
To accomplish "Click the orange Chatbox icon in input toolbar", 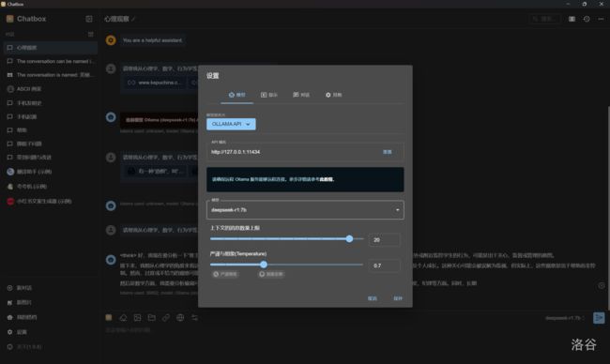I will 109,317.
